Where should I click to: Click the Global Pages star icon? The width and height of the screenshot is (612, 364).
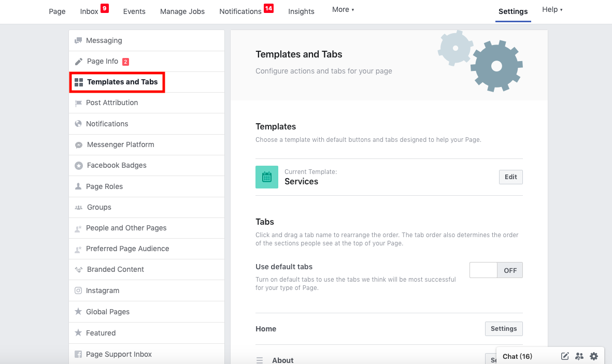tap(78, 311)
